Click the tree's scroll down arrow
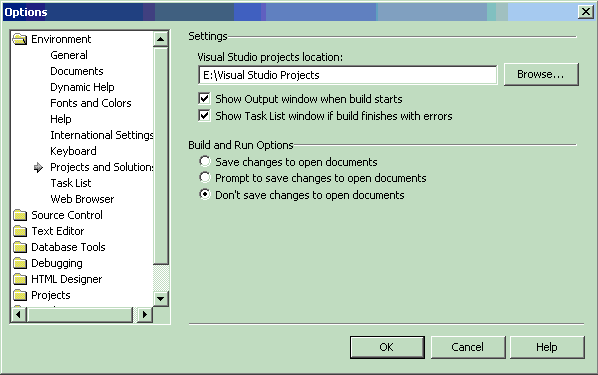 [x=161, y=299]
